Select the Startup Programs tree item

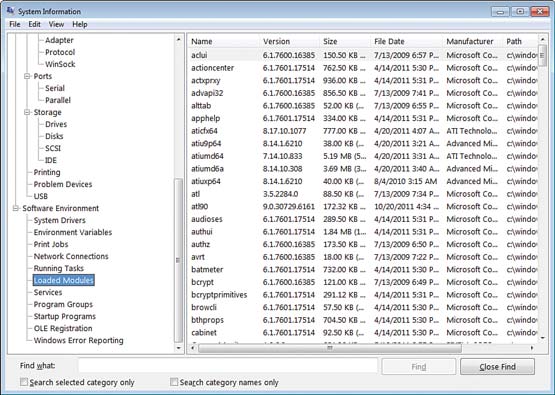click(x=64, y=316)
